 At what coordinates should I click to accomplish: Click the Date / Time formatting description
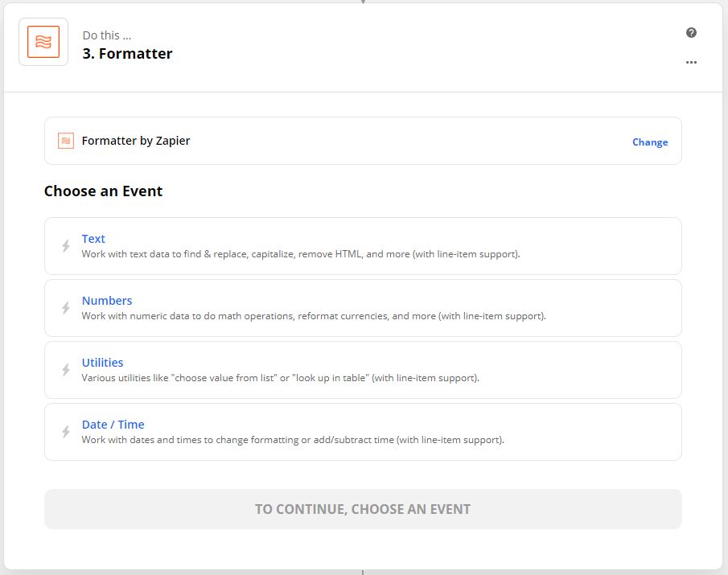coord(293,439)
